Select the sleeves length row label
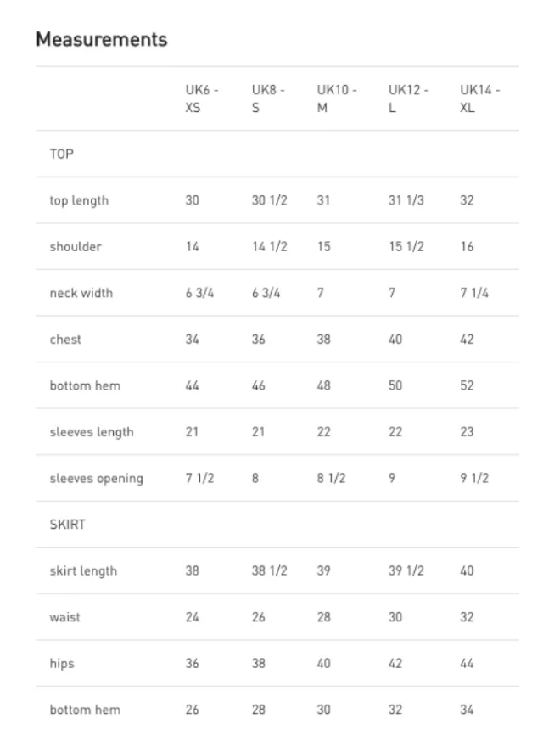Viewport: 560px width, 747px height. pos(92,432)
